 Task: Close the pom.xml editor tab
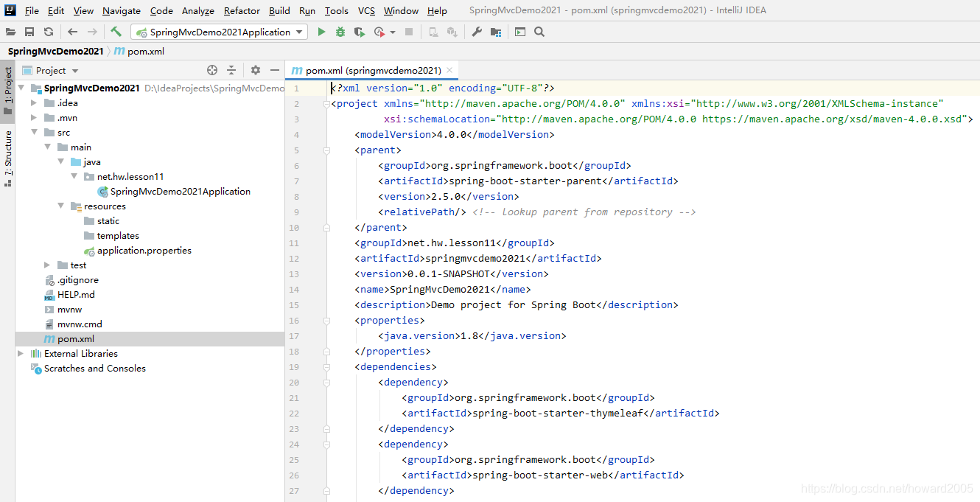click(449, 71)
